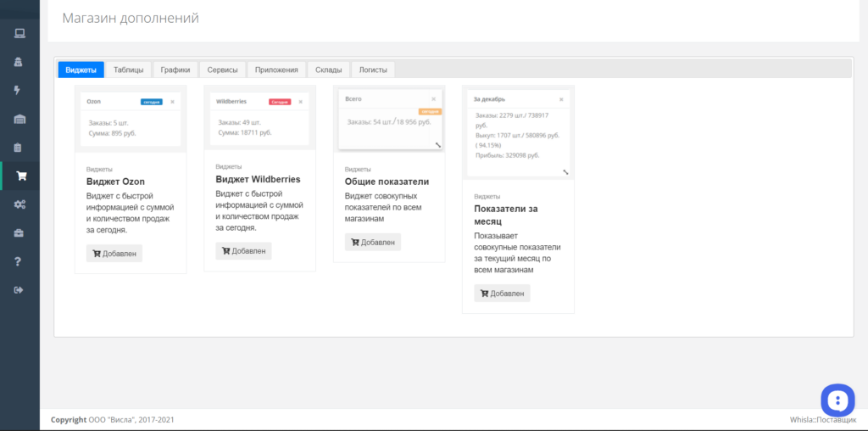Click the shopping cart sidebar icon
Viewport: 868px width, 431px height.
point(21,176)
